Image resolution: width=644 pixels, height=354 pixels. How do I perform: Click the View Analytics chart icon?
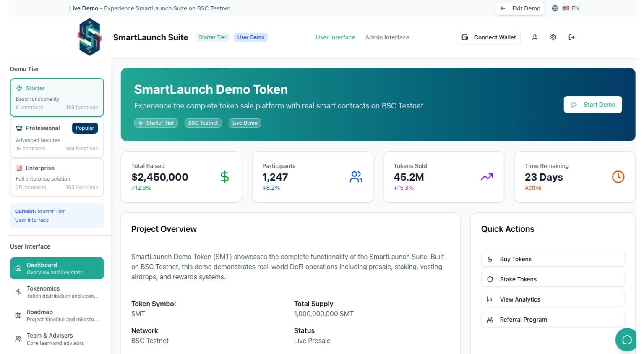(490, 299)
